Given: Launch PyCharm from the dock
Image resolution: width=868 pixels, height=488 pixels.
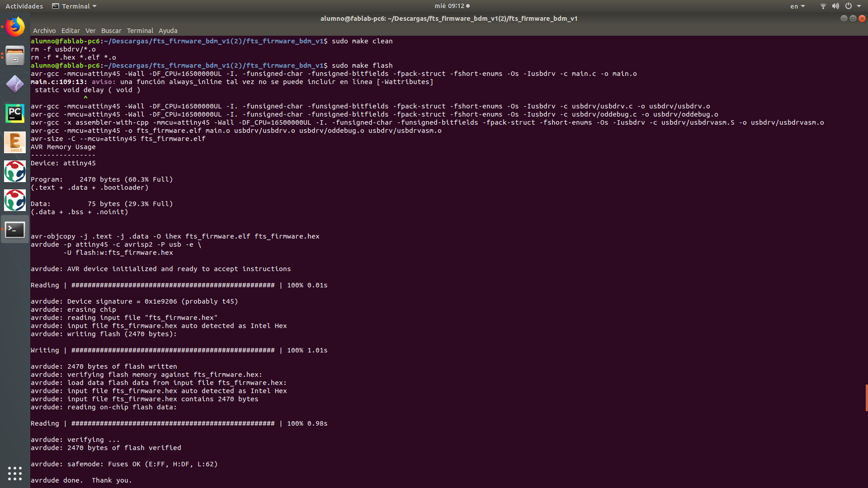Looking at the screenshot, I should coord(15,113).
